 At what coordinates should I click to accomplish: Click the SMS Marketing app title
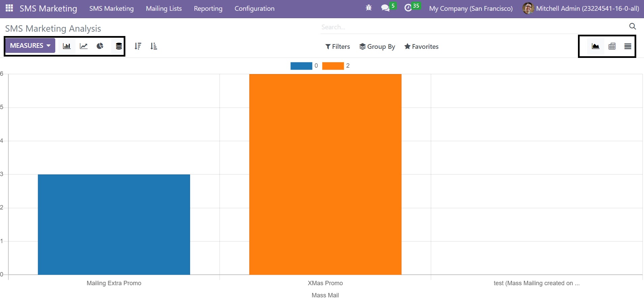click(x=48, y=8)
